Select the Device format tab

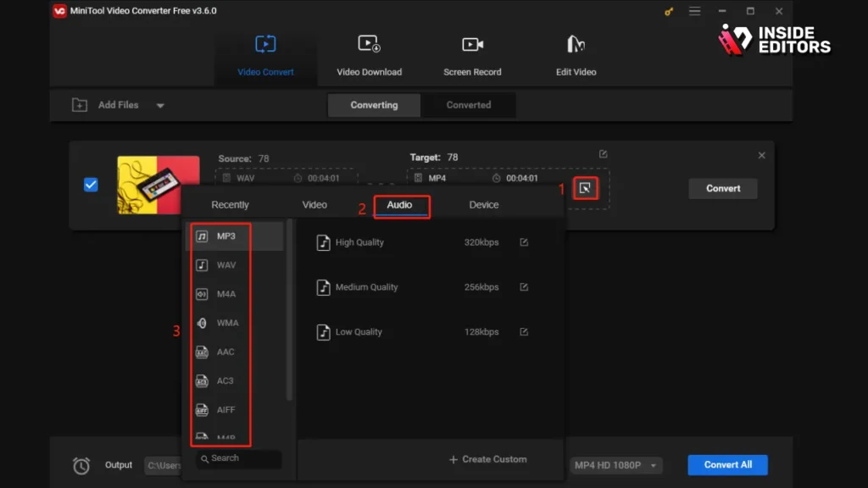[x=484, y=205]
